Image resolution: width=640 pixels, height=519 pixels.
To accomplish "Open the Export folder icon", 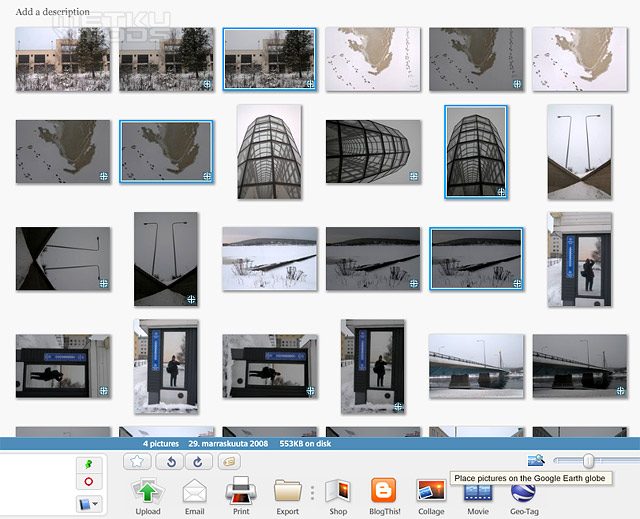I will click(x=288, y=490).
